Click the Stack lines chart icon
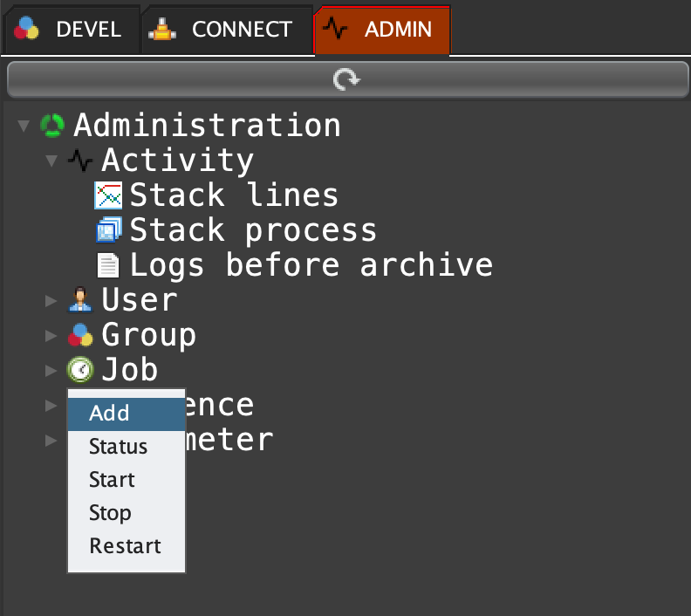 [108, 195]
